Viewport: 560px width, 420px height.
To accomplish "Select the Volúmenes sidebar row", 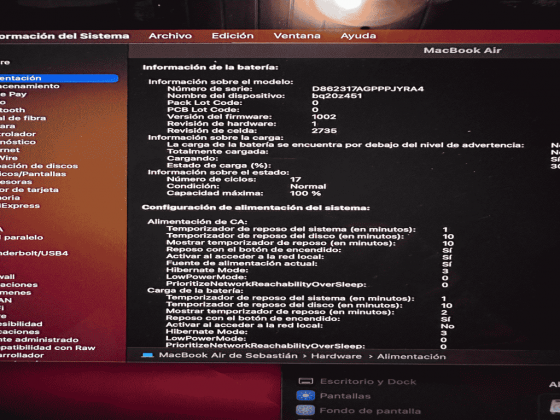I will pyautogui.click(x=15, y=292).
